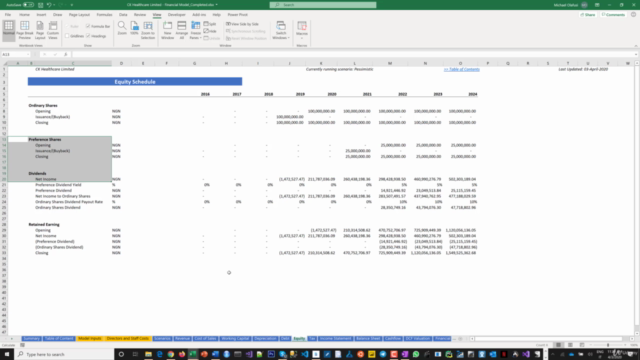The width and height of the screenshot is (640, 360).
Task: Open Custom Views dialog
Action: (x=53, y=31)
